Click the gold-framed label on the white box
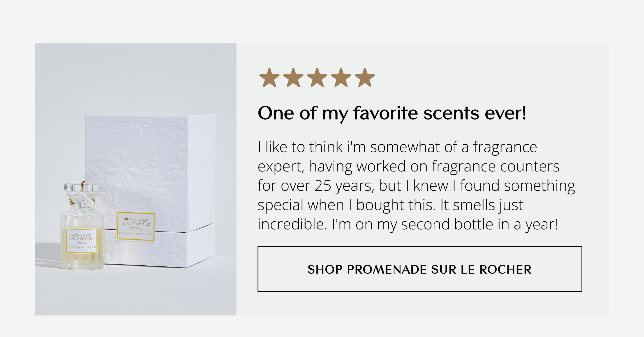Viewport: 644px width, 337px height. [x=136, y=226]
